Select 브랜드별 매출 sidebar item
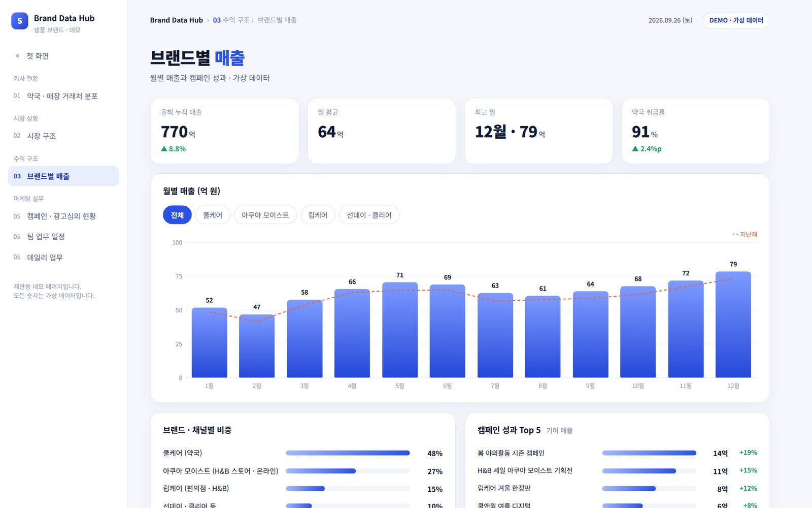The height and width of the screenshot is (508, 812). (63, 176)
